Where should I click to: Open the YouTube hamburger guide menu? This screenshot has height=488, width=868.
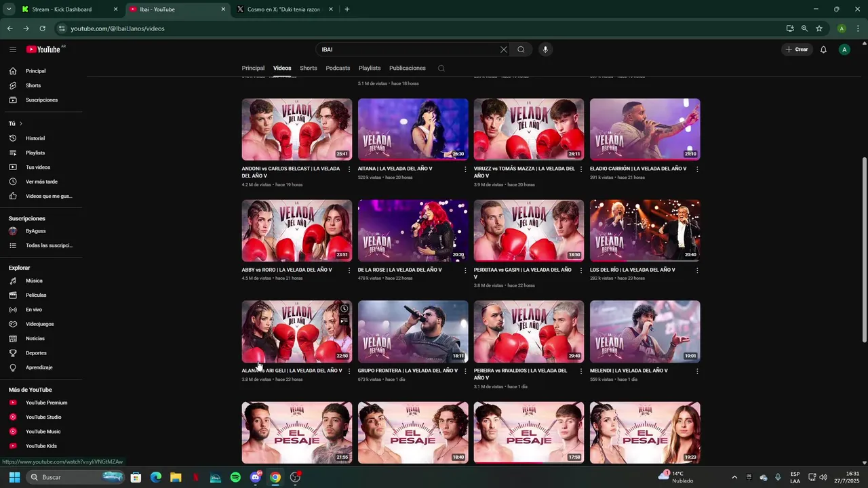pos(13,49)
